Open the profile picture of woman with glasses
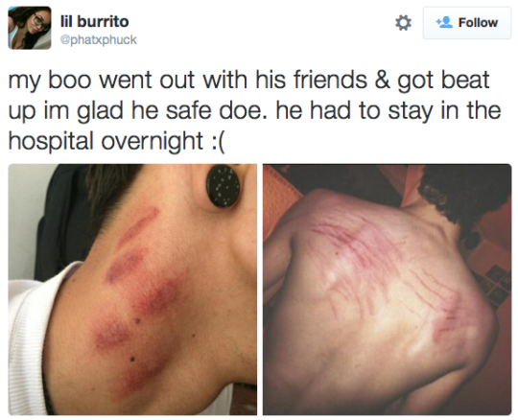 coord(30,28)
